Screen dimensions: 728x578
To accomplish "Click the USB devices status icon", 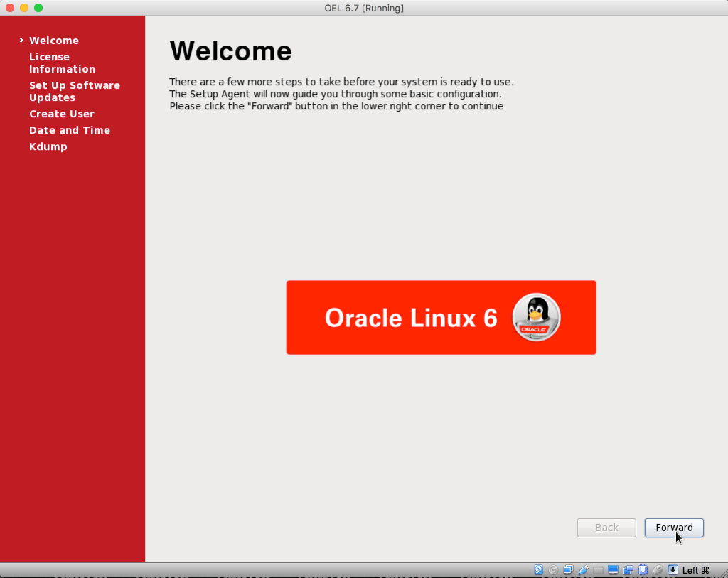I will (x=584, y=569).
